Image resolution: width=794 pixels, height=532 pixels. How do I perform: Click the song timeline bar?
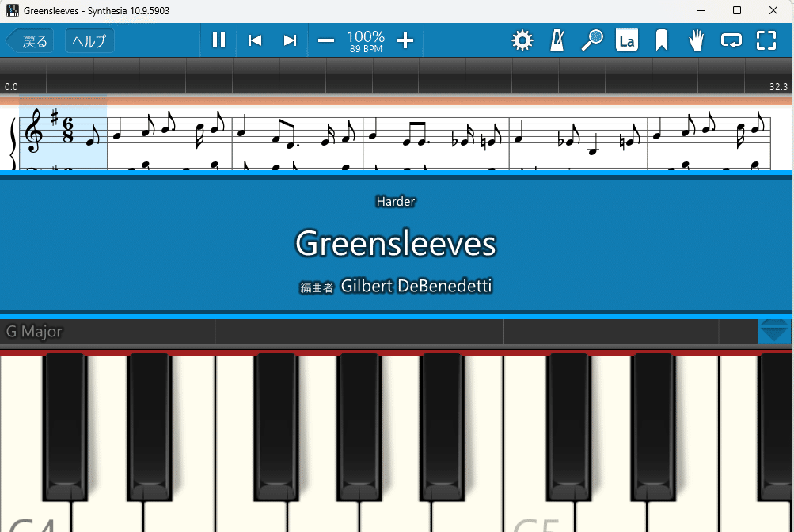tap(396, 75)
